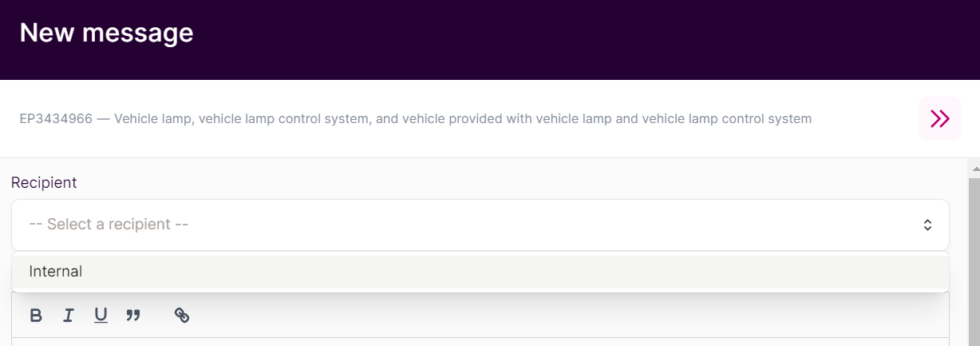This screenshot has width=980, height=346.
Task: Click empty space in the formatting toolbar
Action: point(559,316)
